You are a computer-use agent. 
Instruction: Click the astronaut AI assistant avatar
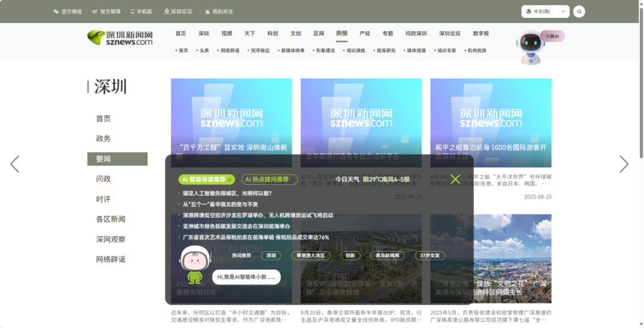[195, 265]
